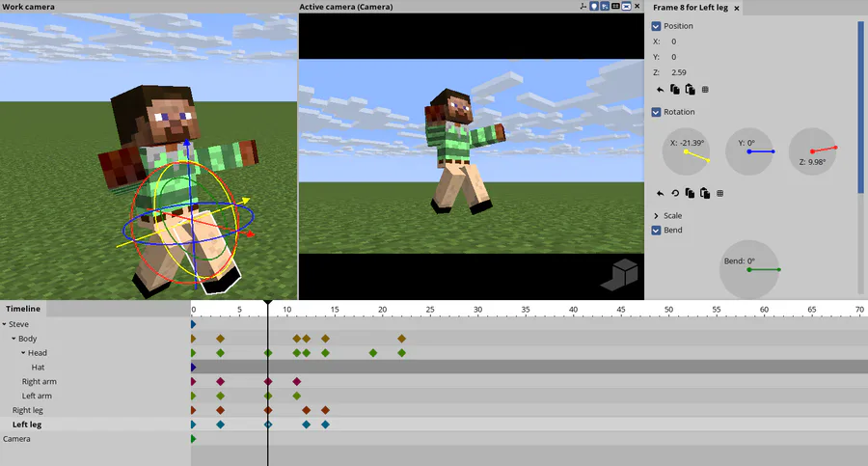This screenshot has height=466, width=868.
Task: Select Right arm keyframe at frame 11
Action: 297,382
